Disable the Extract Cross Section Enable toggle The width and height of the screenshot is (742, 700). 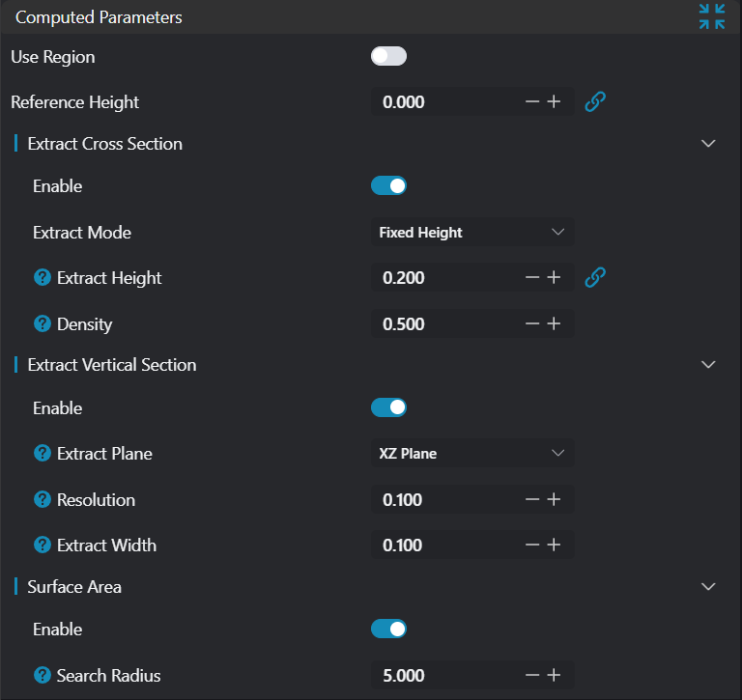pos(388,186)
